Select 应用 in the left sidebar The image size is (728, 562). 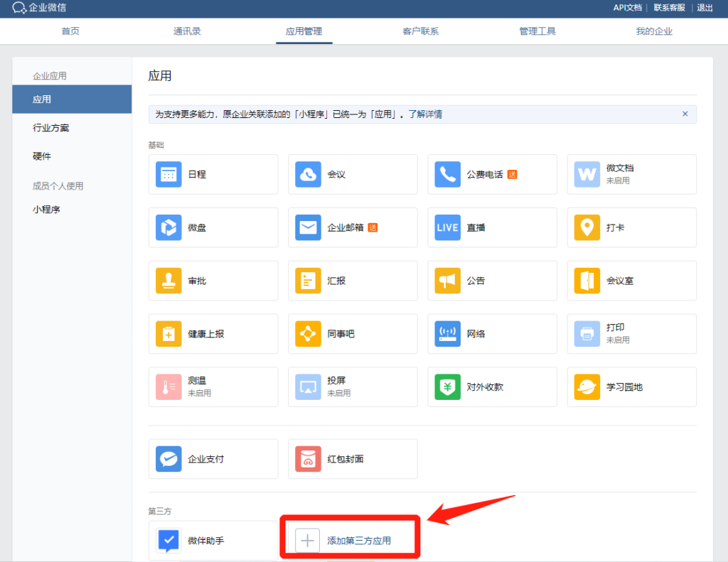72,99
